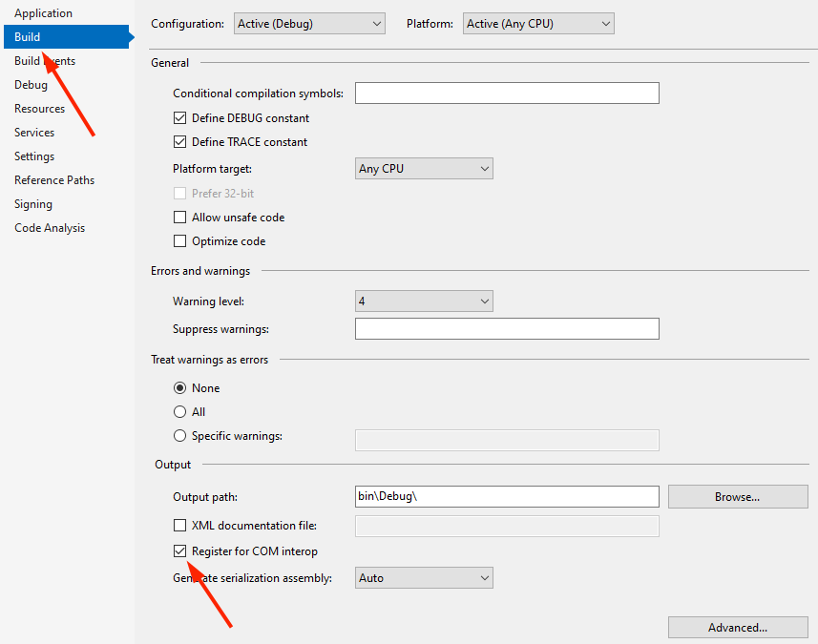Go to the Resources tab
818x644 pixels.
click(40, 109)
